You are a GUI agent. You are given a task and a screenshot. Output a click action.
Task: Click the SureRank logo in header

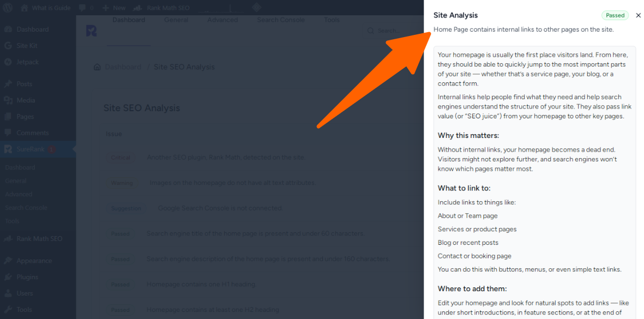point(91,31)
